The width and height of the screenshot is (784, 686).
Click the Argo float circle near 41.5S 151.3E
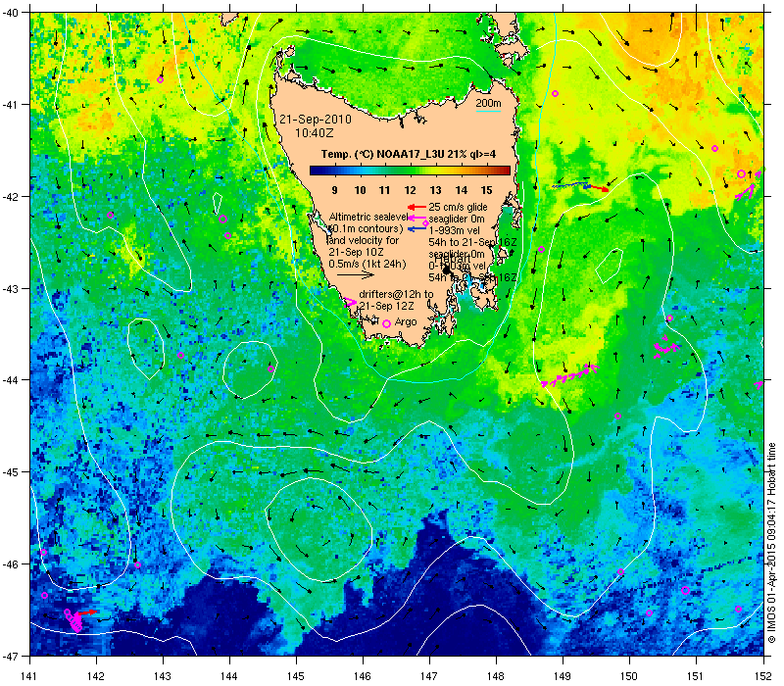tap(715, 149)
